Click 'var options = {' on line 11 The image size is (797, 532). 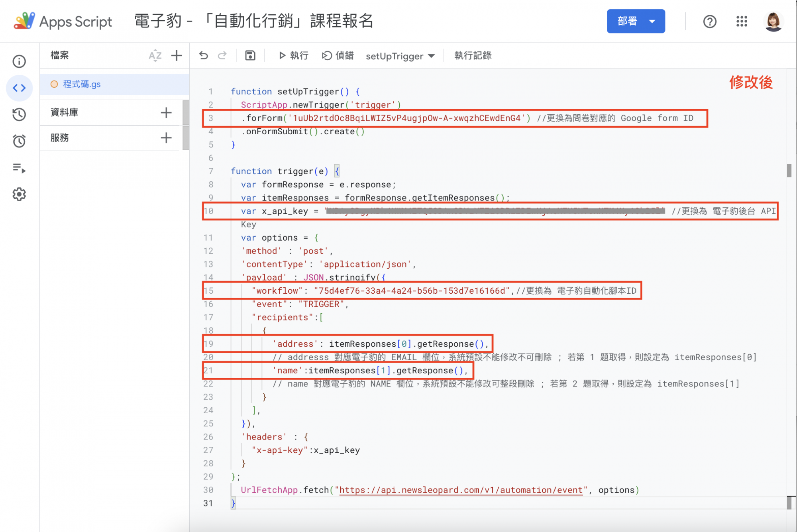coord(280,238)
